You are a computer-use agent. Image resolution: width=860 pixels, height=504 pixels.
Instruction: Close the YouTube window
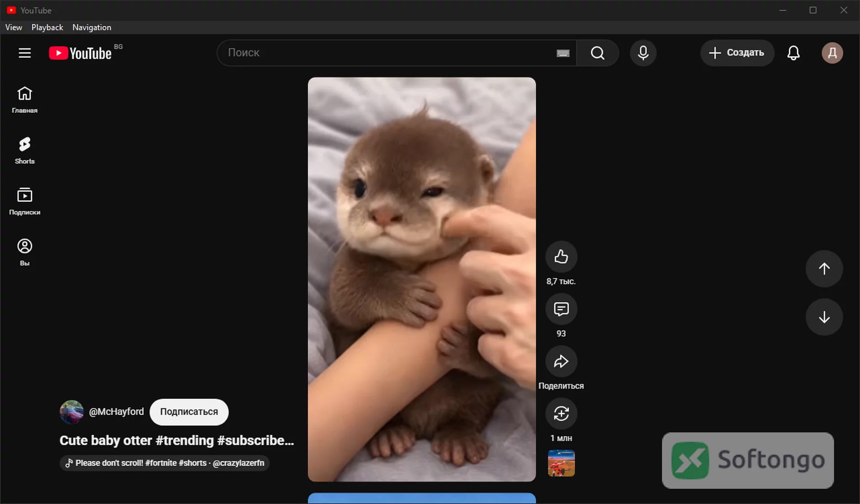(x=843, y=10)
